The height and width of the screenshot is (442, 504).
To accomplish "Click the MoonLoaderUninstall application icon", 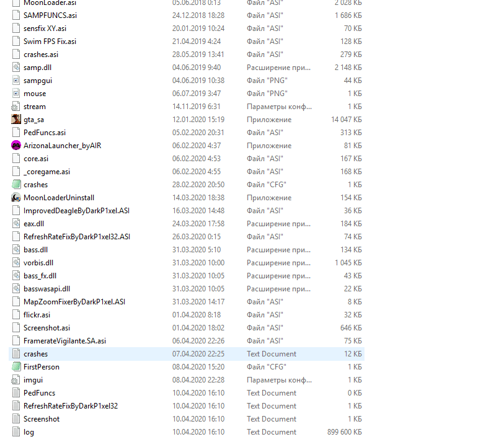I will (16, 198).
